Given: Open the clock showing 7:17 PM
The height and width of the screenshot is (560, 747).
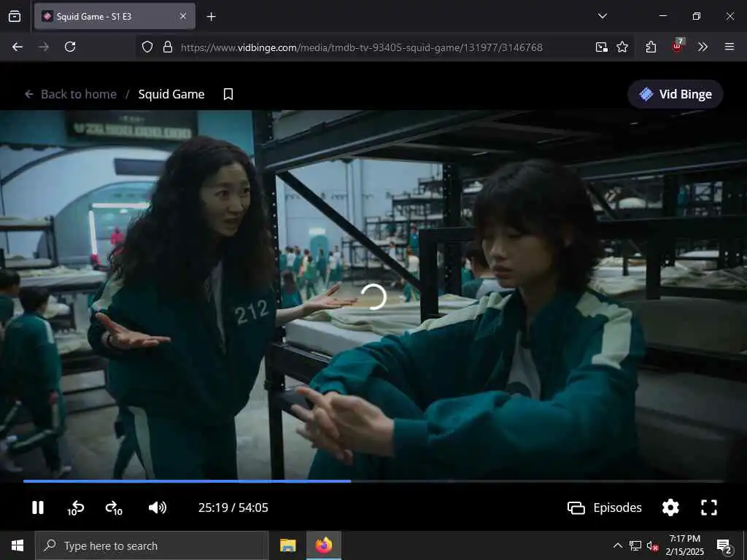Looking at the screenshot, I should (x=684, y=545).
